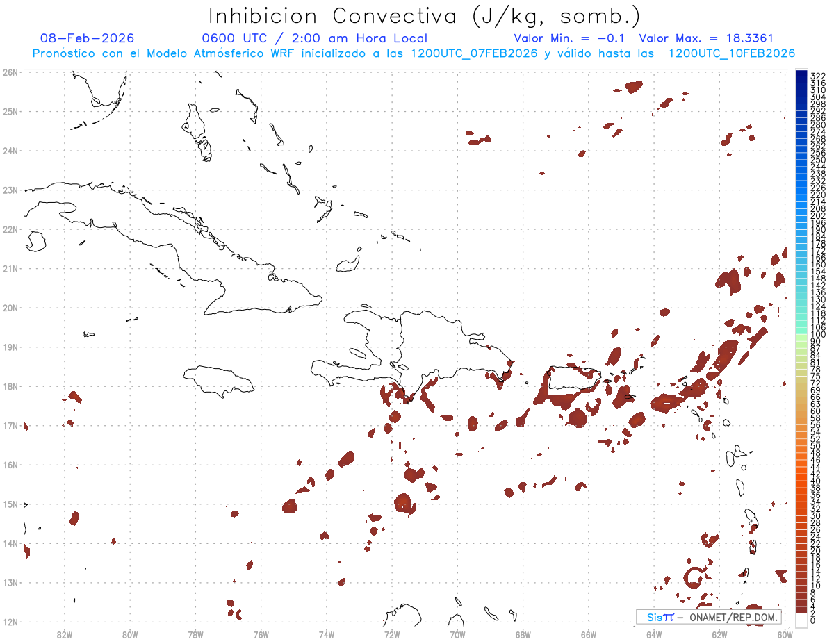The height and width of the screenshot is (644, 834).
Task: Select the white swatch at the colorbar bottom
Action: click(802, 619)
